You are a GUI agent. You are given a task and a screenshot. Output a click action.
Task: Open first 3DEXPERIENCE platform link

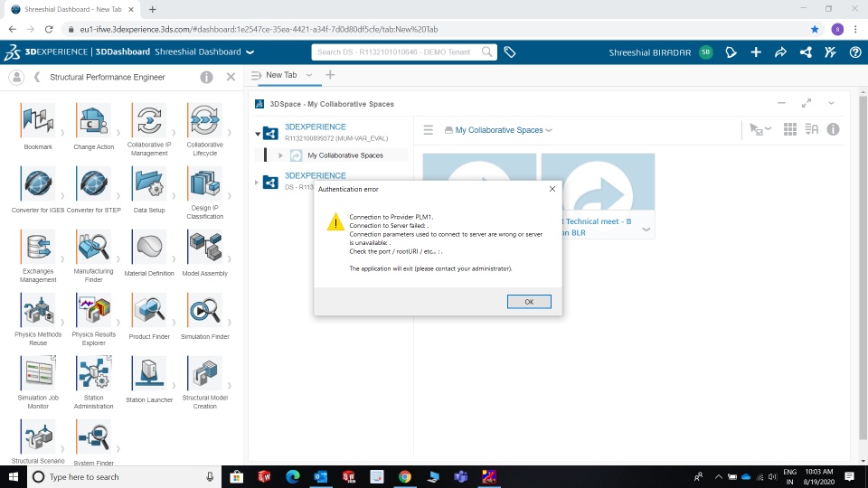(x=315, y=127)
